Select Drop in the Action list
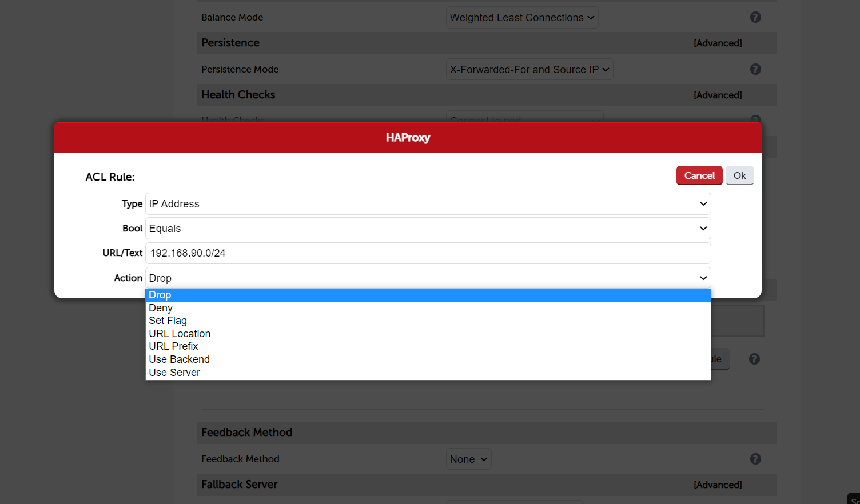The image size is (860, 504). pos(428,295)
